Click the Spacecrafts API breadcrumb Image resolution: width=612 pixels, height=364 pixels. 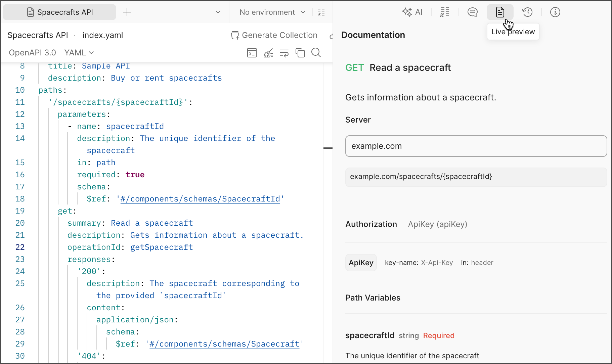[38, 35]
